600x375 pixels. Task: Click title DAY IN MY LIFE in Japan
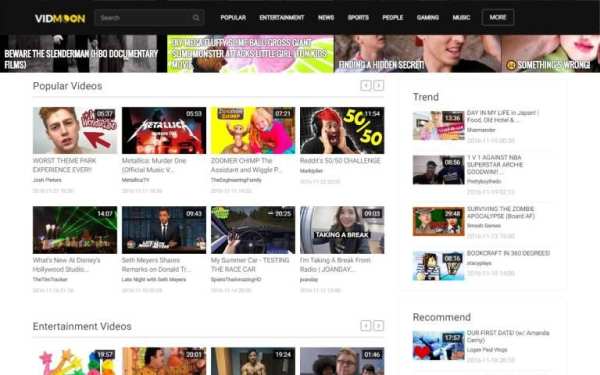click(503, 116)
